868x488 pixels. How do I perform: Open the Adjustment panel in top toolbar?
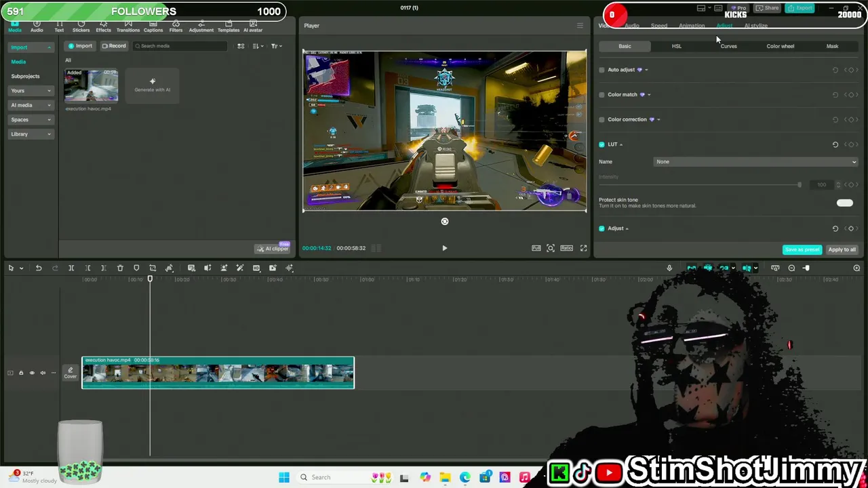[x=201, y=27]
